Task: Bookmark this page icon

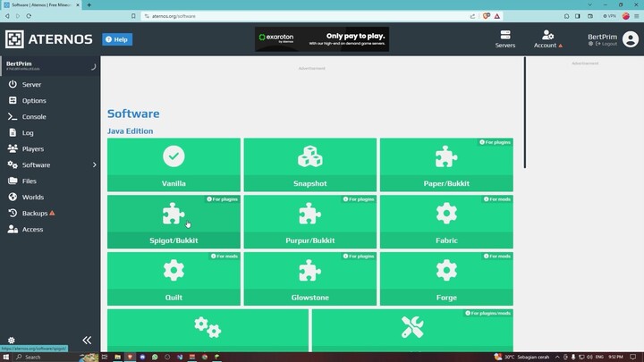Action: click(133, 16)
